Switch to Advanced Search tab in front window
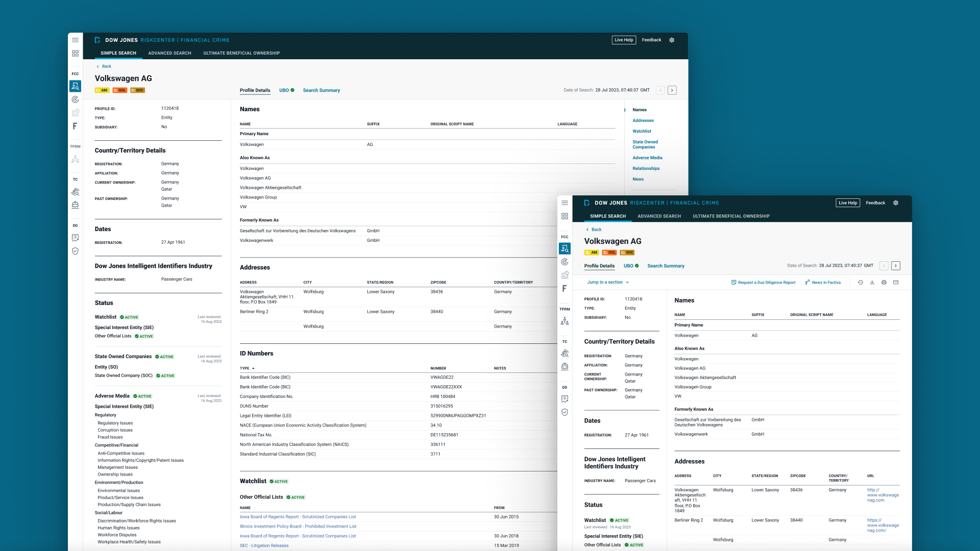The image size is (980, 551). click(659, 216)
